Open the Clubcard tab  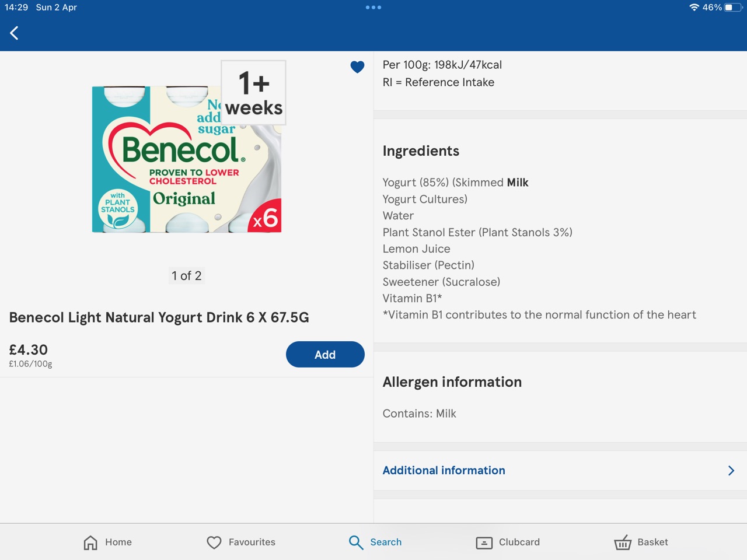[508, 542]
